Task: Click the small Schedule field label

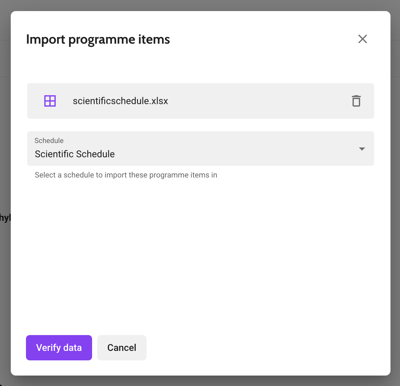Action: click(49, 140)
